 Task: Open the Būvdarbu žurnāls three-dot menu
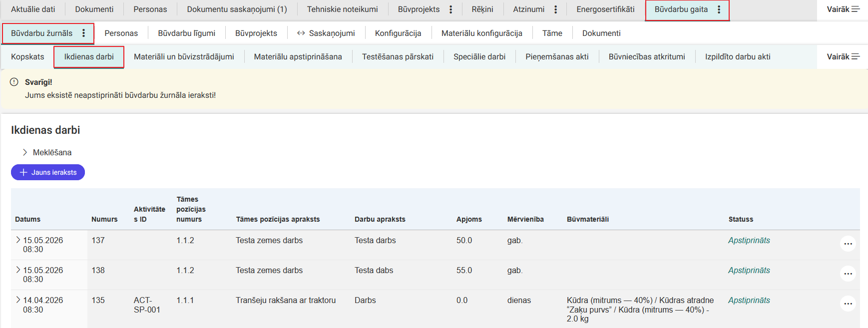pyautogui.click(x=83, y=33)
